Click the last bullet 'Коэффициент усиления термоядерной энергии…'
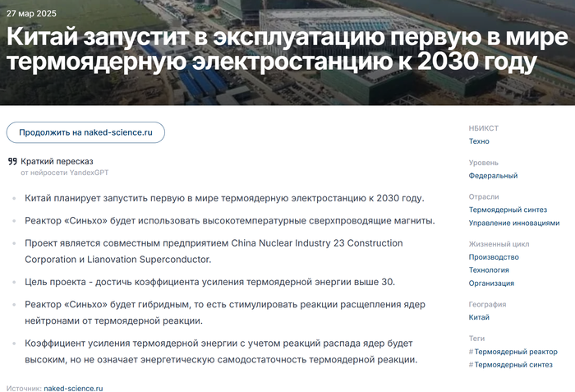The width and height of the screenshot is (575, 392). point(221,351)
